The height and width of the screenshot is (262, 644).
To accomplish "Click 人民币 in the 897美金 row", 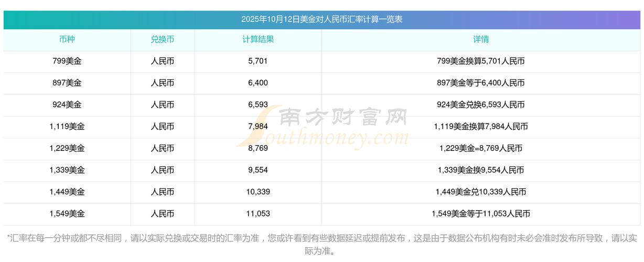I will point(162,83).
